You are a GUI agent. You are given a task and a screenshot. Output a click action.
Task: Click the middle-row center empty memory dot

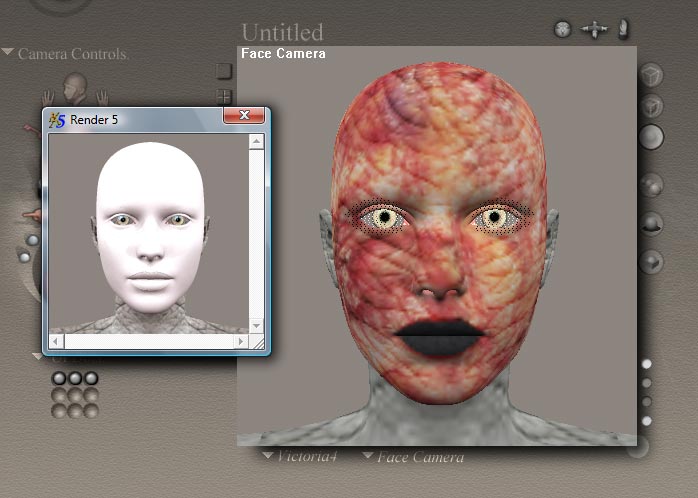(75, 394)
